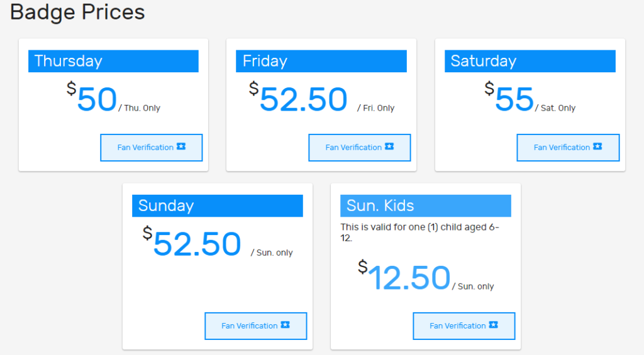Viewport: 644px width, 355px height.
Task: Click the $50 Thursday price
Action: [92, 97]
